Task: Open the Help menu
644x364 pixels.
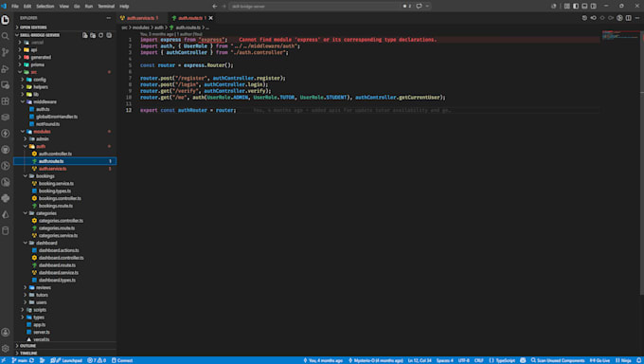Action: 124,7
